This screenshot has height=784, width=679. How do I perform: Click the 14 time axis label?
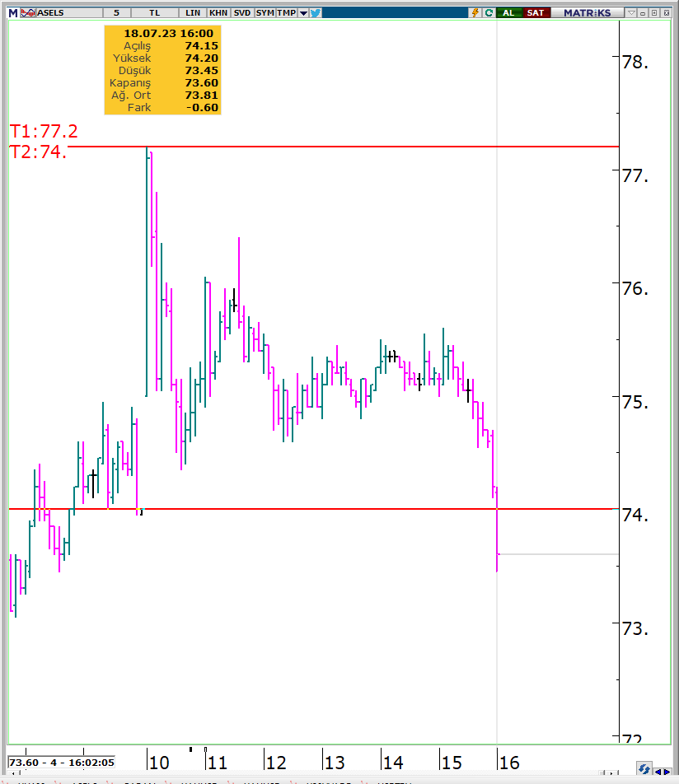pyautogui.click(x=393, y=763)
